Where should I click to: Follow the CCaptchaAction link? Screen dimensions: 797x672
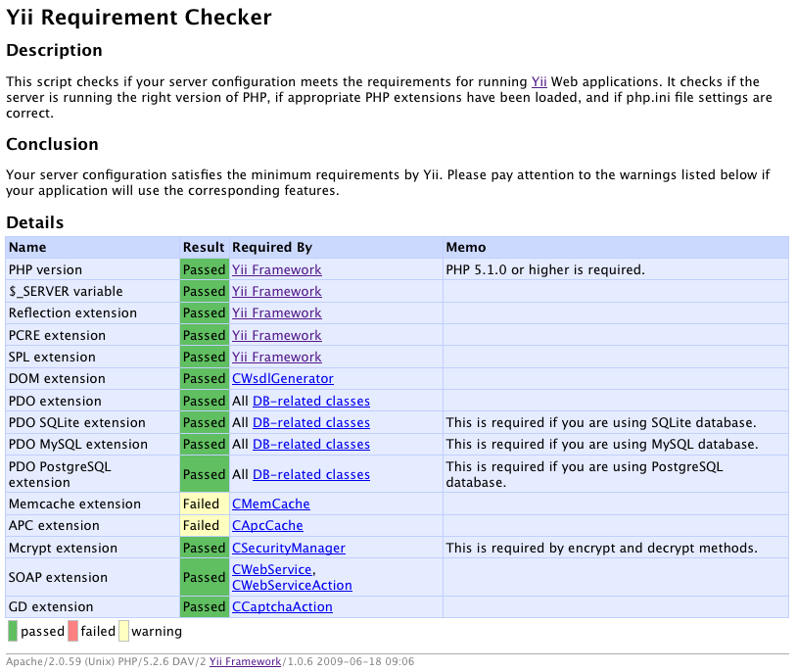tap(282, 606)
